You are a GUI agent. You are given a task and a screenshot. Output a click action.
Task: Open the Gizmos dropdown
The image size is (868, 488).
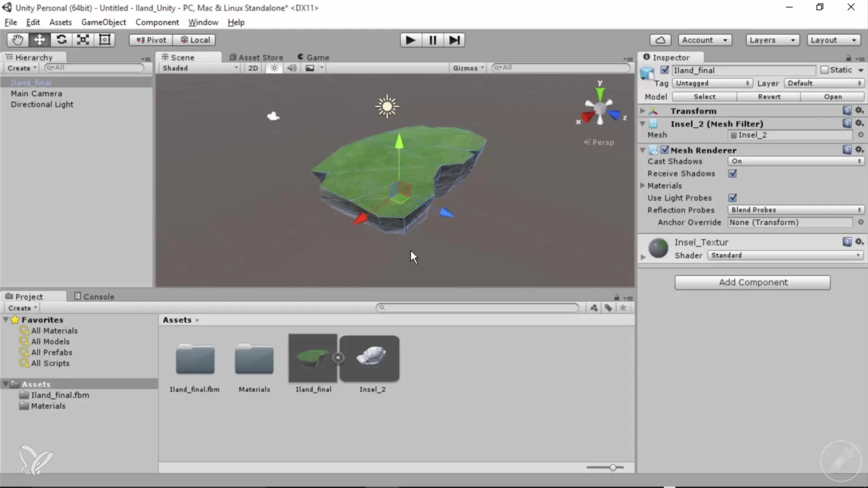468,68
